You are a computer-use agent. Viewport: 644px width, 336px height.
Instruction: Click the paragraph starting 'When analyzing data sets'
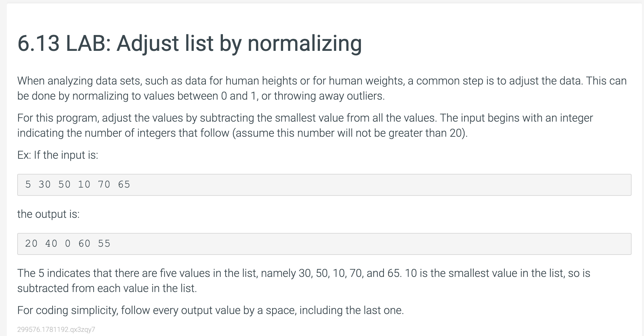[x=322, y=88]
